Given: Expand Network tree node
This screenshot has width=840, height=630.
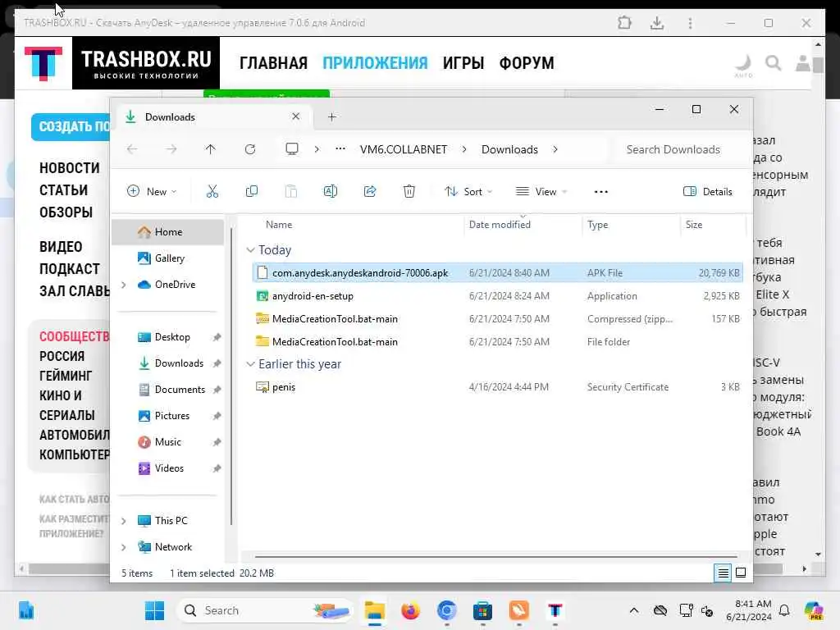Looking at the screenshot, I should 124,547.
